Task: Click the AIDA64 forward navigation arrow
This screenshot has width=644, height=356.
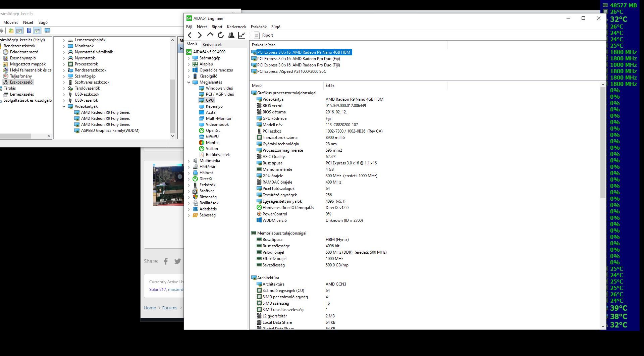Action: 200,35
